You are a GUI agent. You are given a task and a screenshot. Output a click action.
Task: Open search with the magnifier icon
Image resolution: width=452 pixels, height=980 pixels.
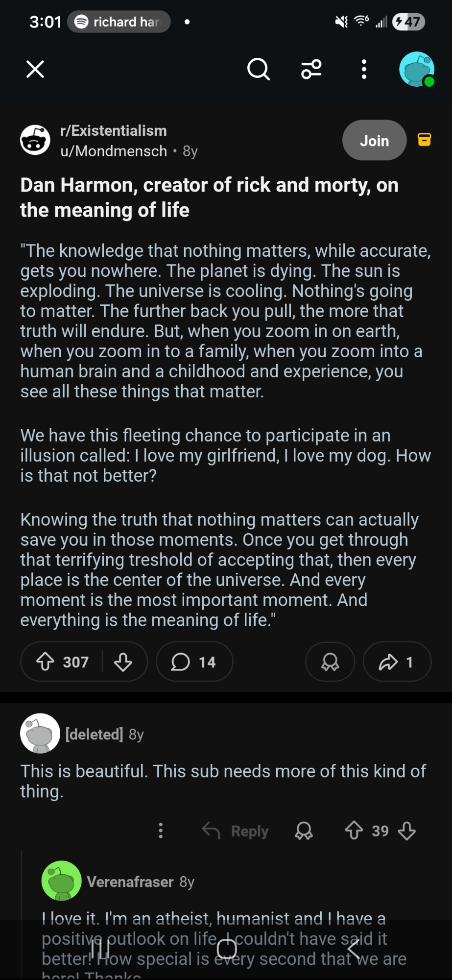pos(258,69)
